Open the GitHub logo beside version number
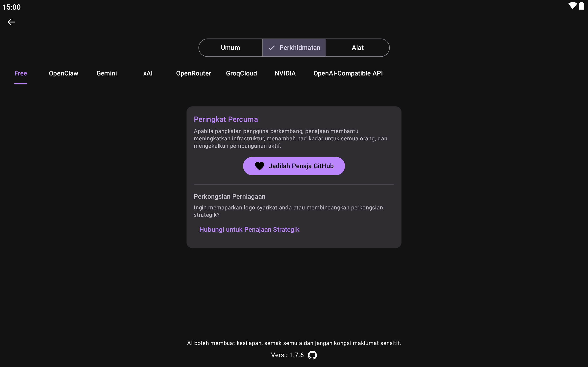The width and height of the screenshot is (588, 367). 312,355
